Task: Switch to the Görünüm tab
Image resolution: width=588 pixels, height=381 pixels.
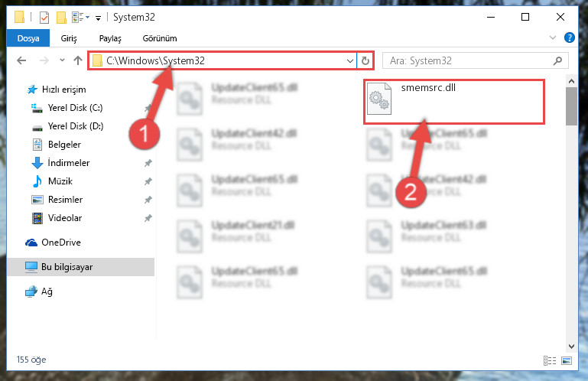Action: [160, 38]
